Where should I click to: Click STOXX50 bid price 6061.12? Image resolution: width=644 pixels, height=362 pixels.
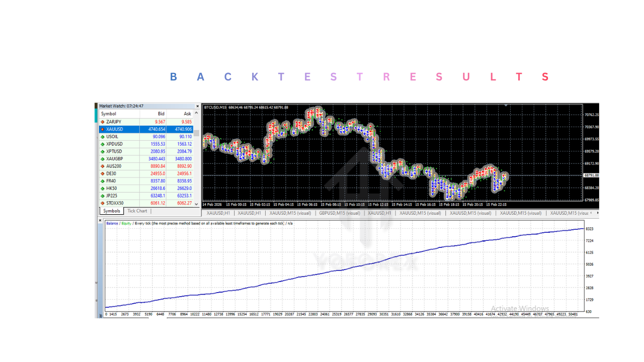click(x=158, y=203)
